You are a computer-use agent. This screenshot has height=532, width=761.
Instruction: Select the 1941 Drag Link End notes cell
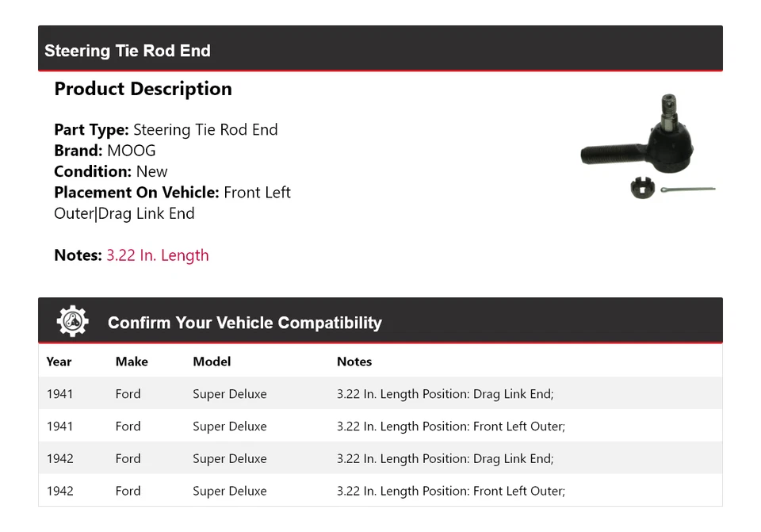coord(445,394)
